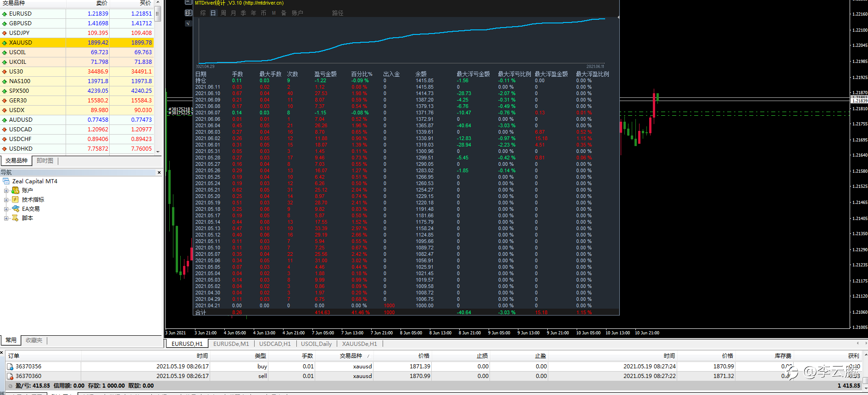Close the 导航 navigator panel

(x=159, y=173)
